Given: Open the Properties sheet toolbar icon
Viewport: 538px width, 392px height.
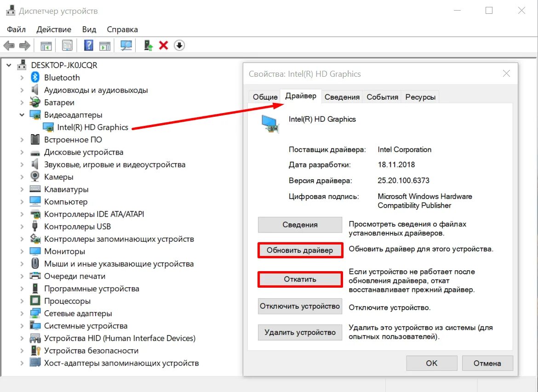Looking at the screenshot, I should (67, 45).
